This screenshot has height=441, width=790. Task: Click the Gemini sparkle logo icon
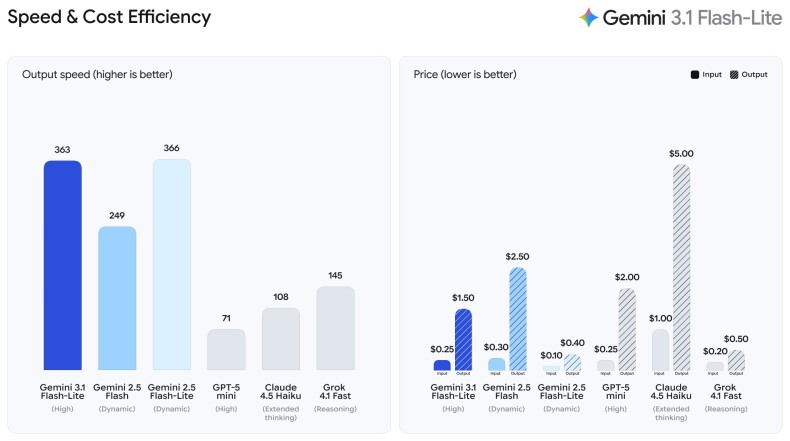(589, 17)
